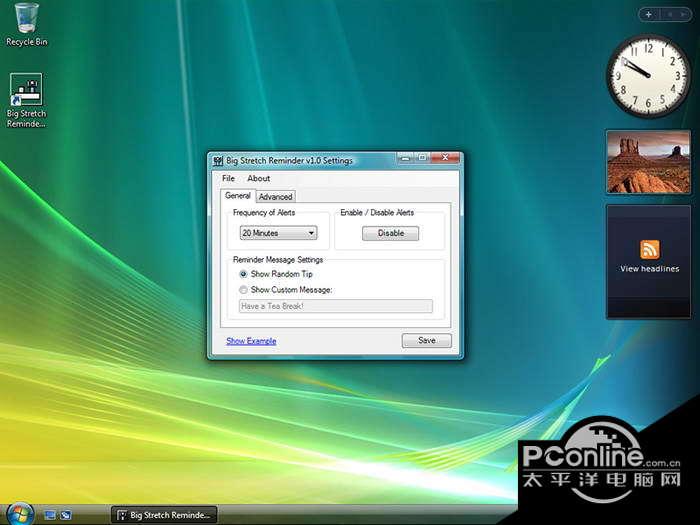Click the Have a Tea Break message field
Viewport: 700px width, 525px height.
point(336,306)
